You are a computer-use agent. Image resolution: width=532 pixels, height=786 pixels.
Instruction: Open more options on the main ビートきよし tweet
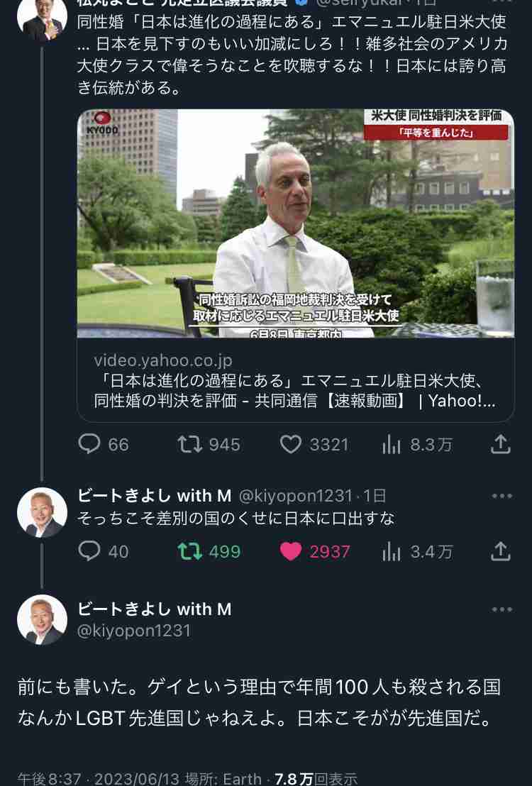502,609
